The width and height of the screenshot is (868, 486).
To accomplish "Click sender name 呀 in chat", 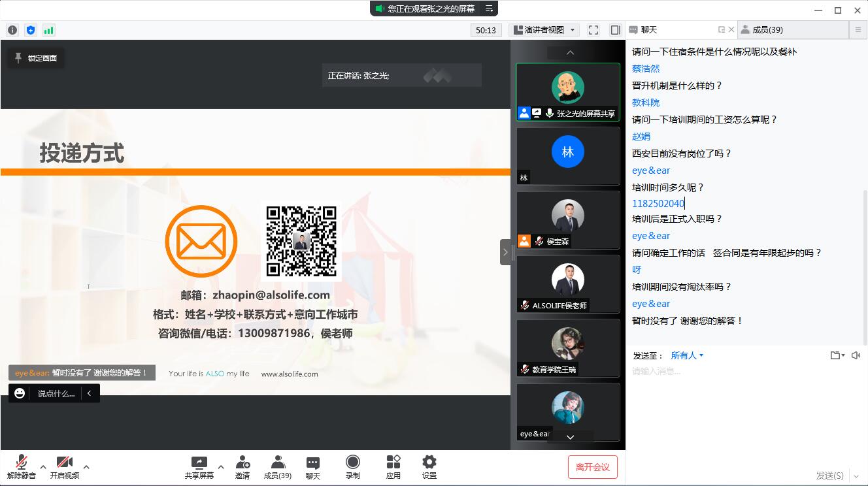I will (637, 270).
